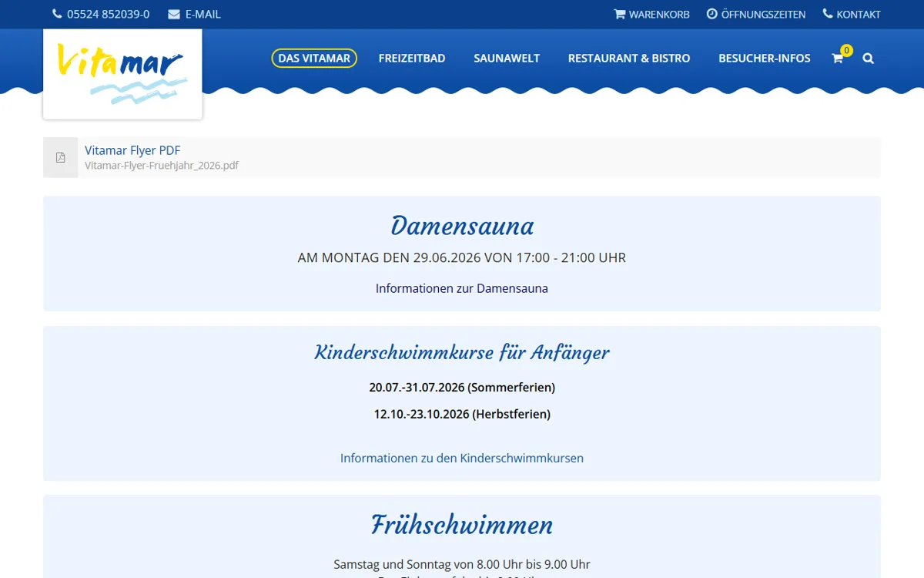
Task: Open the RESTAURANT & BISTRO menu
Action: click(x=629, y=58)
